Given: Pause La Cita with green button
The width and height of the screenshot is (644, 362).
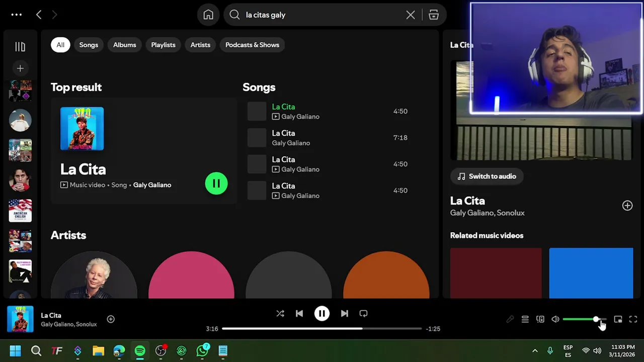Looking at the screenshot, I should point(216,184).
